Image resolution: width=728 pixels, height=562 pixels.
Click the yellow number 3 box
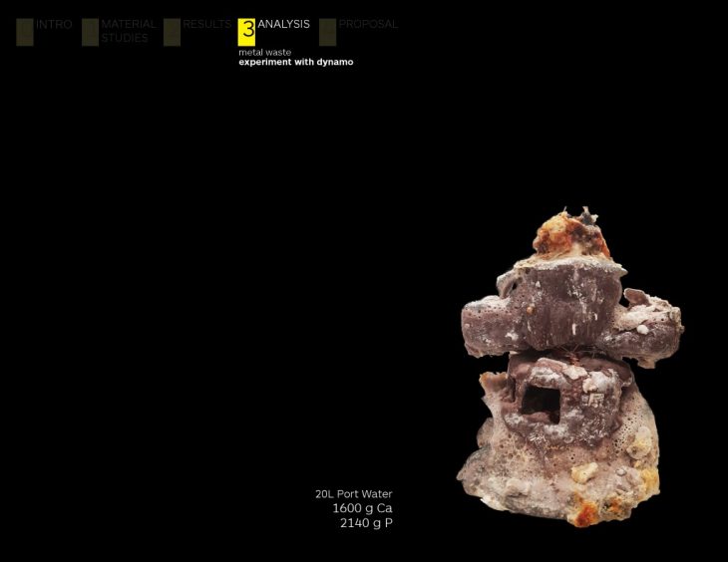pos(247,31)
